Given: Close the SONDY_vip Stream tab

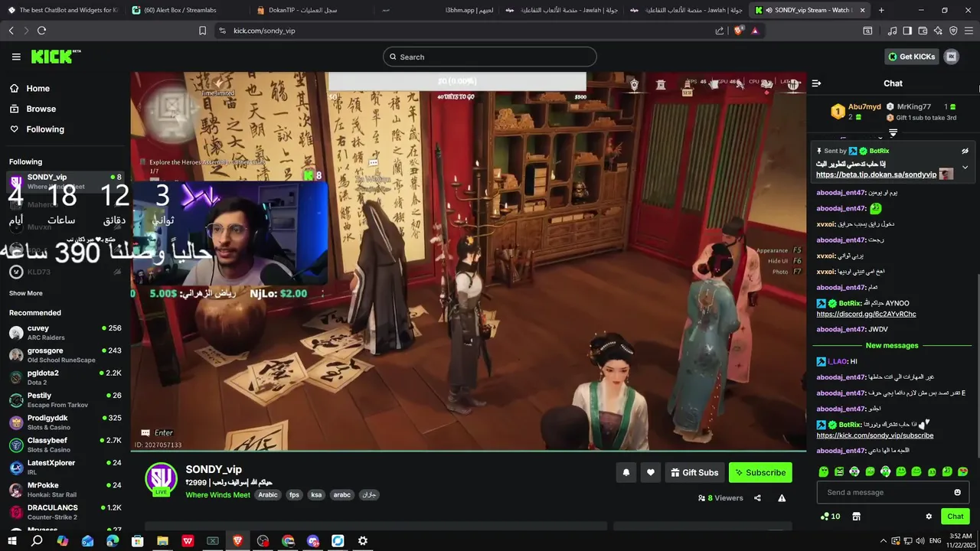Looking at the screenshot, I should [x=863, y=10].
